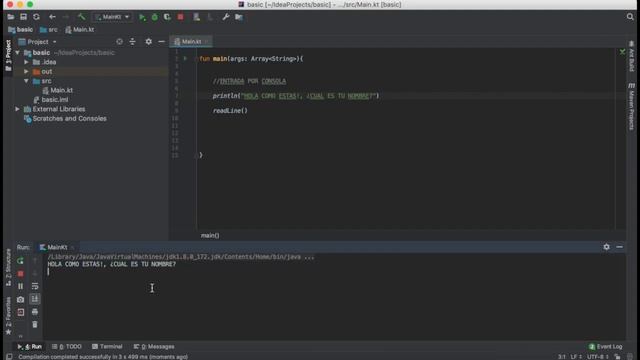Open Run tab in bottom bar

tap(29, 347)
